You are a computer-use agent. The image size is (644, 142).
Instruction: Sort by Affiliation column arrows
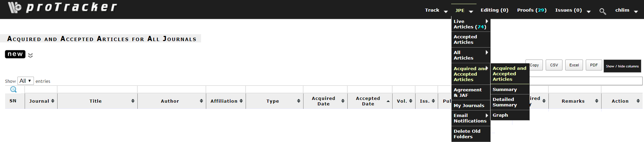(x=241, y=101)
